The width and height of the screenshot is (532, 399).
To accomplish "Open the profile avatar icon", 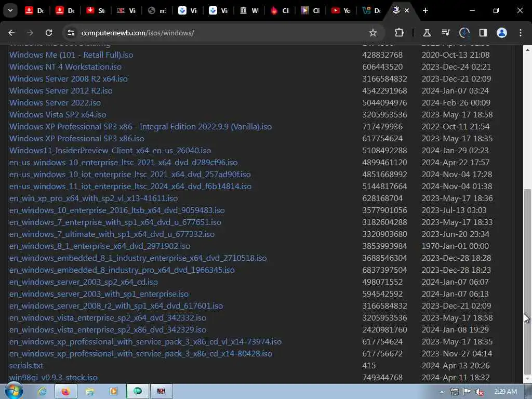I will click(x=502, y=33).
